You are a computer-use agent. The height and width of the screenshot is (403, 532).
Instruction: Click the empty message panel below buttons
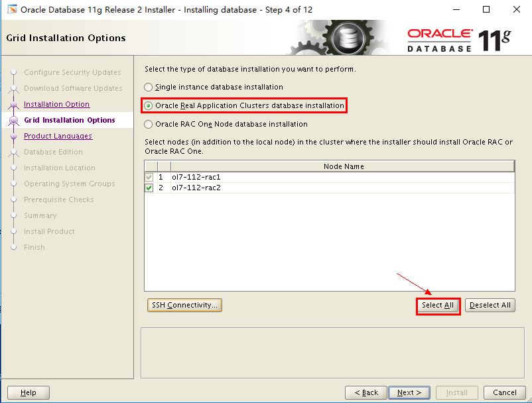click(332, 353)
